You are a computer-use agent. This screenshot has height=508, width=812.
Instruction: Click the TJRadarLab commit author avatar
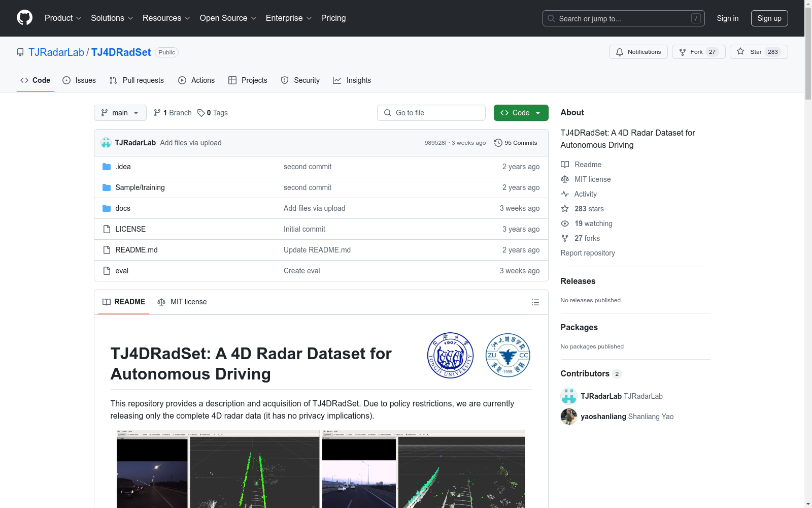coord(106,143)
